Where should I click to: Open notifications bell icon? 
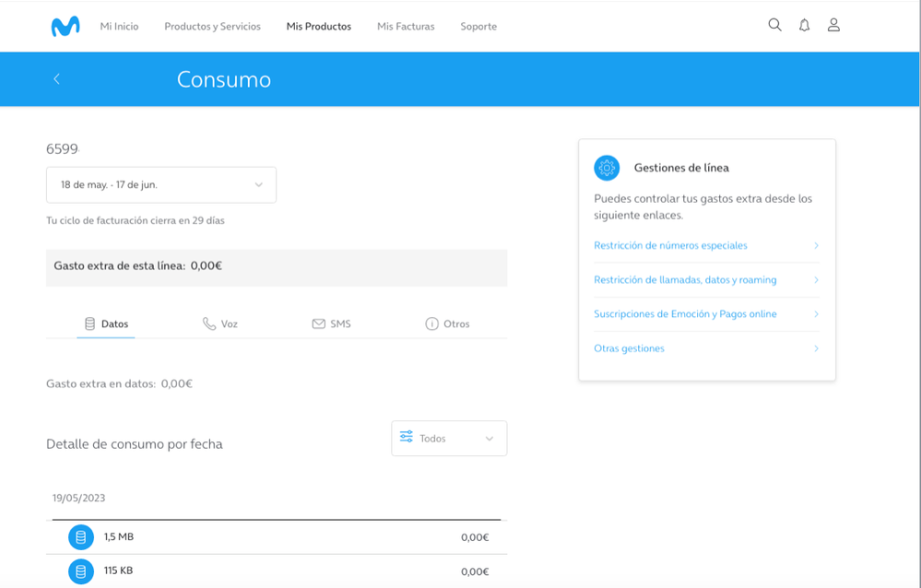(804, 26)
